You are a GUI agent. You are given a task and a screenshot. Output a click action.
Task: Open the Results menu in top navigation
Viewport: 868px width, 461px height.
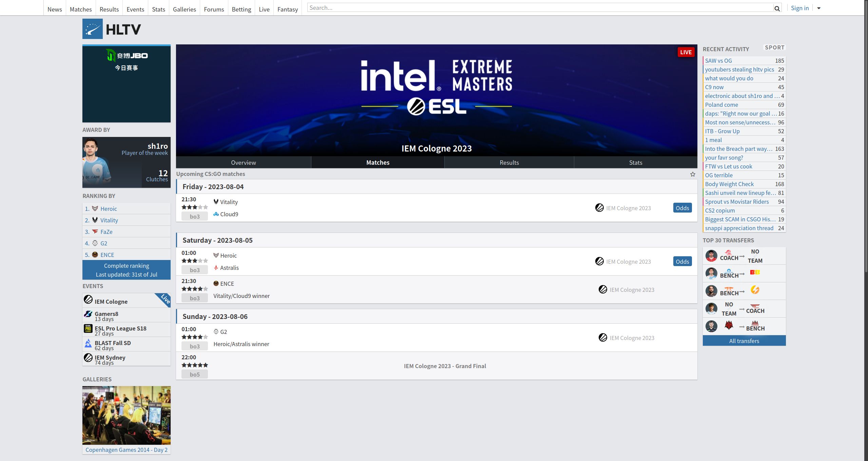coord(109,9)
